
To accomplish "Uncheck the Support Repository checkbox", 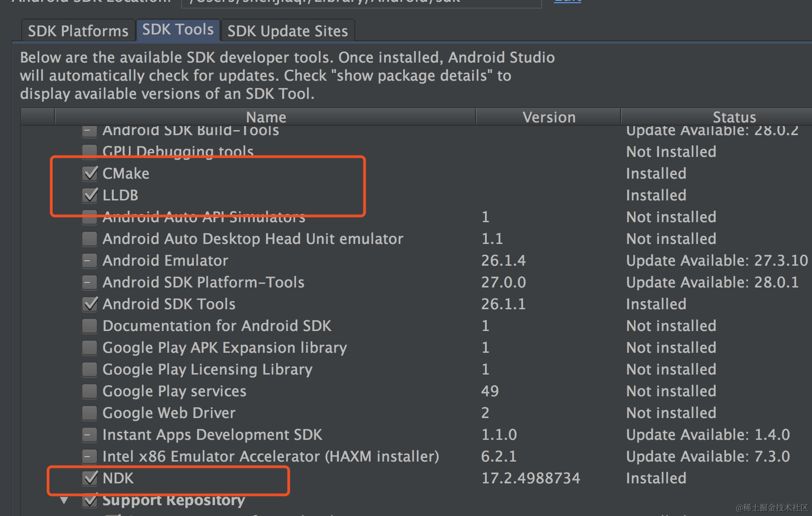I will [x=90, y=500].
